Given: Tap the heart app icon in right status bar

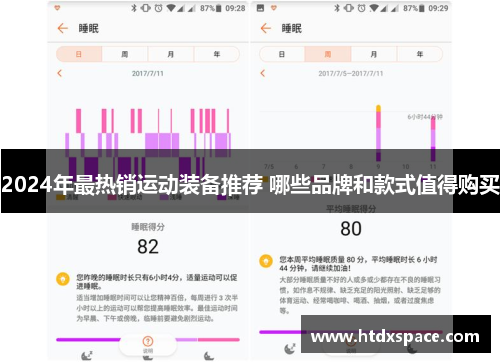Looking at the screenshot, I should [x=274, y=8].
